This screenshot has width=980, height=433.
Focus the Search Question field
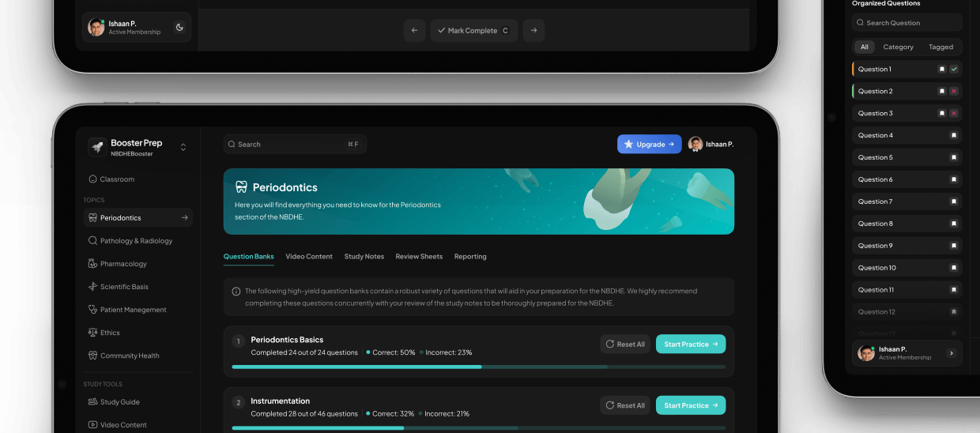click(x=907, y=23)
